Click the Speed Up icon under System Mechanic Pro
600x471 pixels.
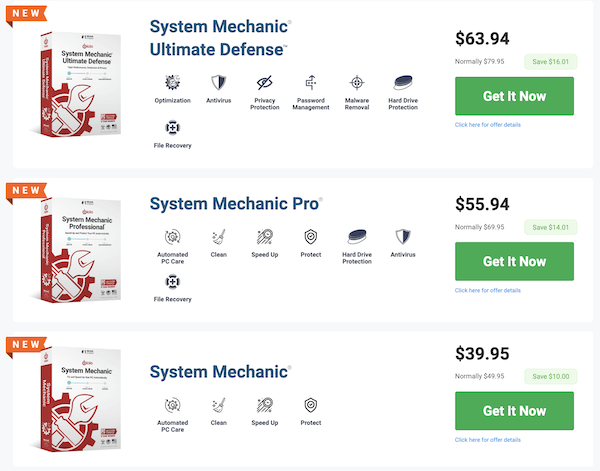(264, 237)
